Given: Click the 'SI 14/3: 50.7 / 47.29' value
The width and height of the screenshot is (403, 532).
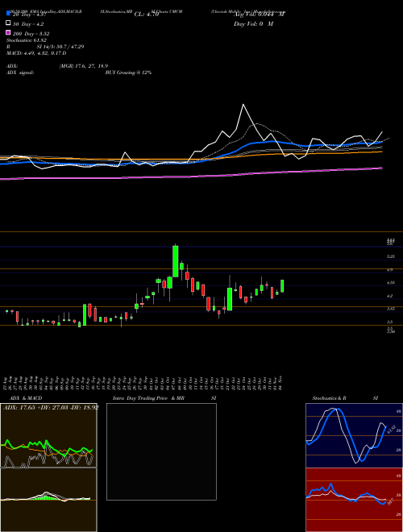Looking at the screenshot, I should pos(60,47).
